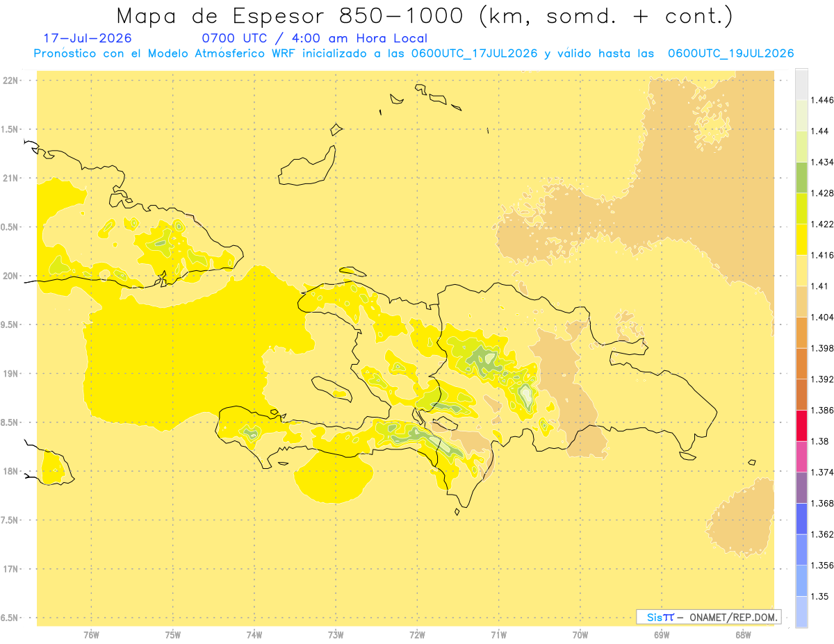Click the "74W" longitude label
Image resolution: width=834 pixels, height=644 pixels.
tap(254, 635)
